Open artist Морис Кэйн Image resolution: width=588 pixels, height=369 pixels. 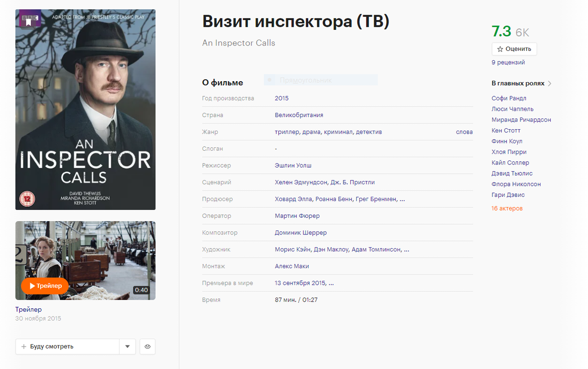coord(293,250)
